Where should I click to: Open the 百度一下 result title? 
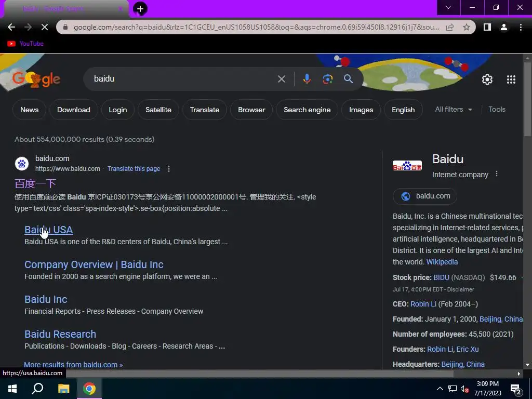pos(35,183)
